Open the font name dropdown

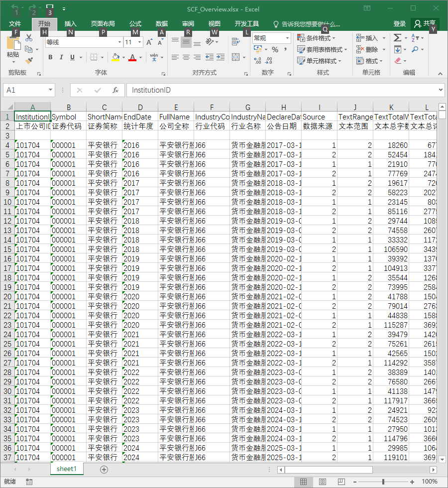(x=119, y=42)
